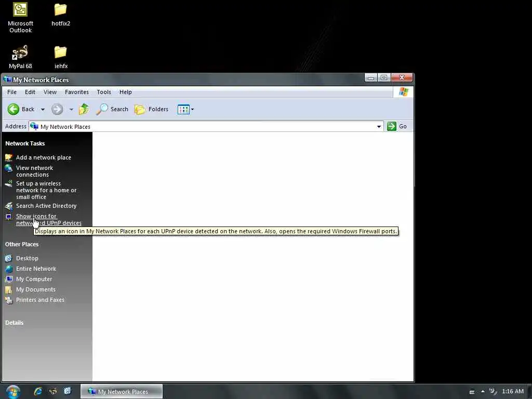Click the third quick launch icon
Image resolution: width=532 pixels, height=399 pixels.
pos(68,391)
